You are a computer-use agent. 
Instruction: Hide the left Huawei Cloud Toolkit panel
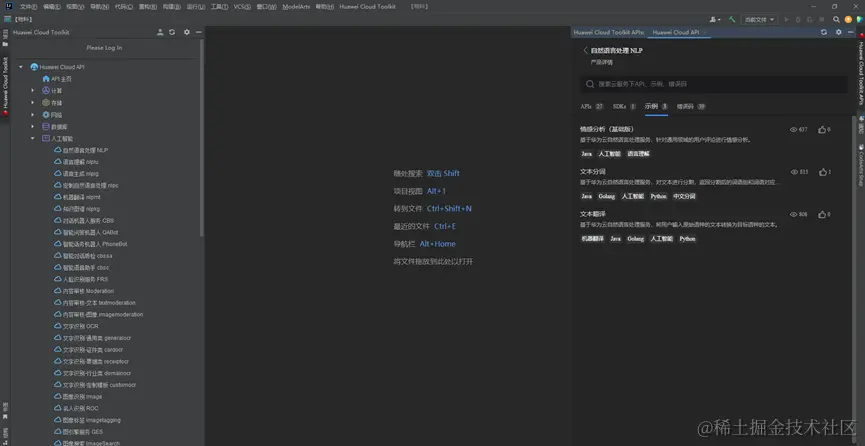pyautogui.click(x=199, y=33)
